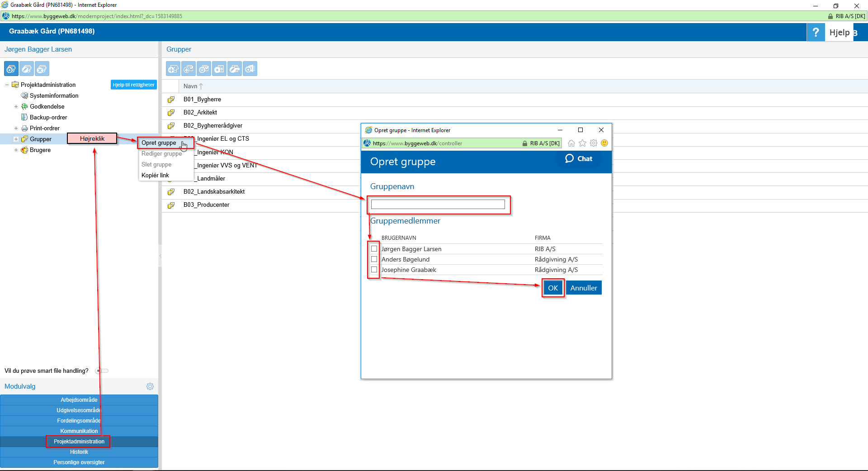
Task: Select Opret gruppe from context menu
Action: [159, 143]
